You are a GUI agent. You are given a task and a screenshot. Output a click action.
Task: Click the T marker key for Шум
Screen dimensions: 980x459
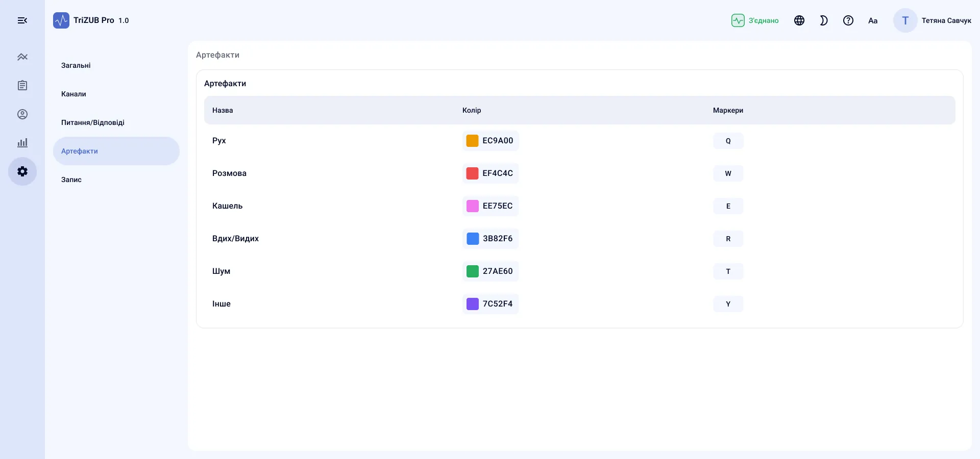(x=728, y=271)
